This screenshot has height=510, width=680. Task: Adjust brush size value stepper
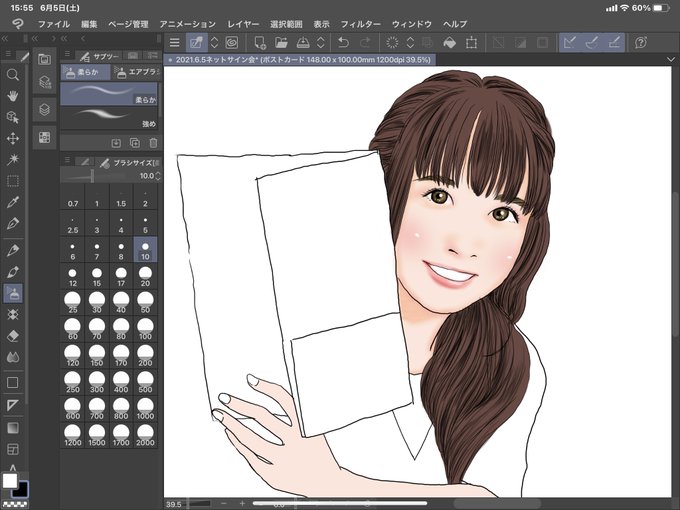[158, 176]
